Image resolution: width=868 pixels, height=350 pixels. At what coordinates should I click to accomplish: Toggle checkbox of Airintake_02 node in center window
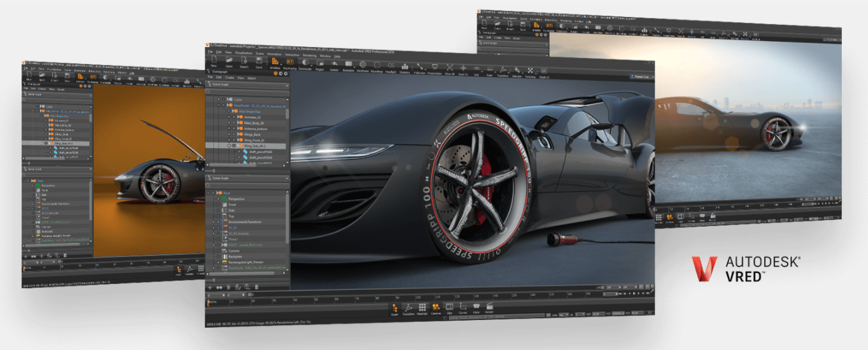click(x=233, y=117)
